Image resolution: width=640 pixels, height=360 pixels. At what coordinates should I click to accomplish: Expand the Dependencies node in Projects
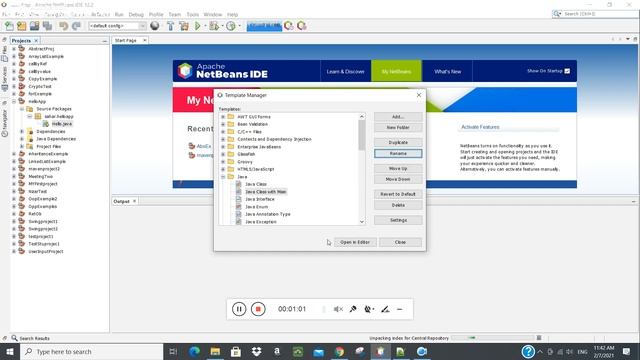(22, 131)
